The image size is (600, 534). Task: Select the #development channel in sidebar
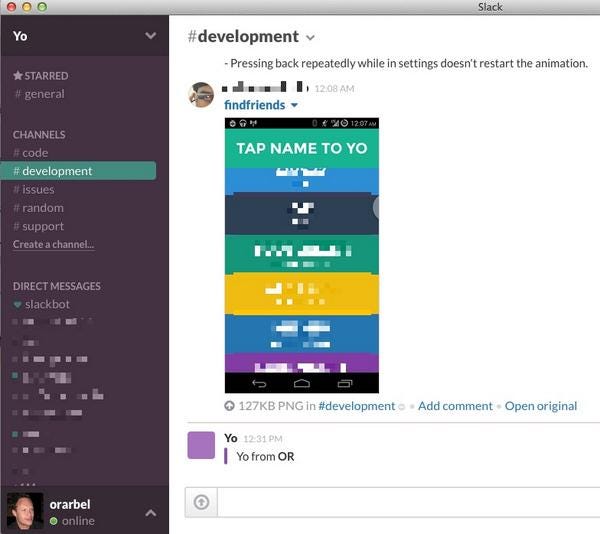[x=78, y=171]
